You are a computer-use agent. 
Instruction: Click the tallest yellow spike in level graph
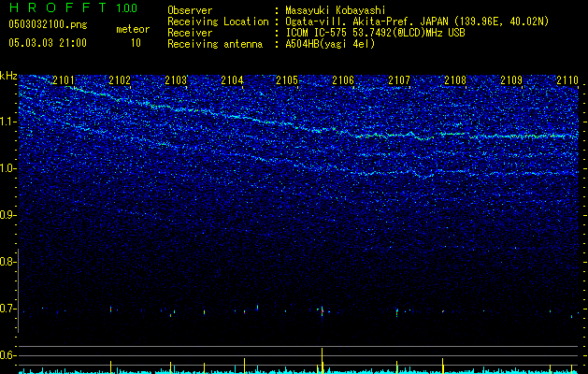pyautogui.click(x=322, y=358)
